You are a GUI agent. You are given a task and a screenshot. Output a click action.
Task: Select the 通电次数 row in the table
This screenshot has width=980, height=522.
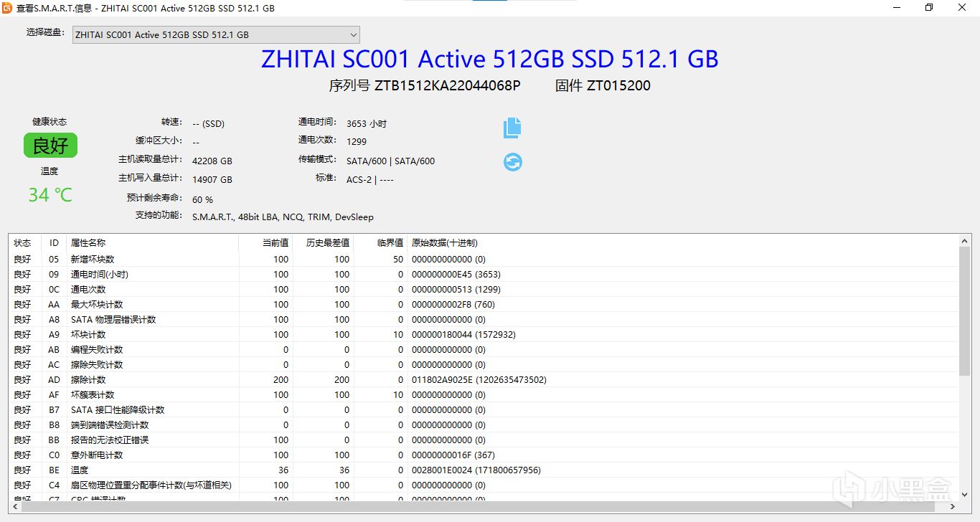484,289
